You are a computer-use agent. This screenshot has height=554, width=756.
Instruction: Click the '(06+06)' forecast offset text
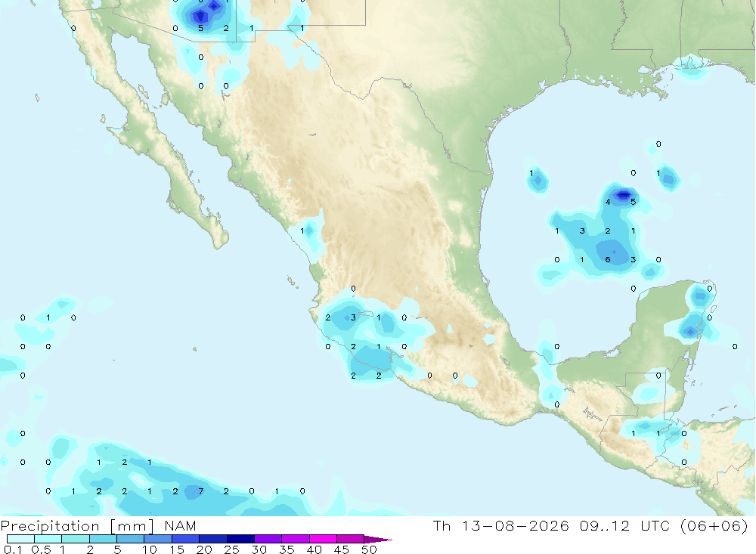click(714, 525)
